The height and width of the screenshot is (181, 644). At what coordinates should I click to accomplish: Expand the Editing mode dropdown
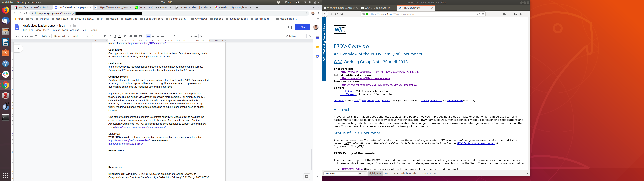(295, 36)
